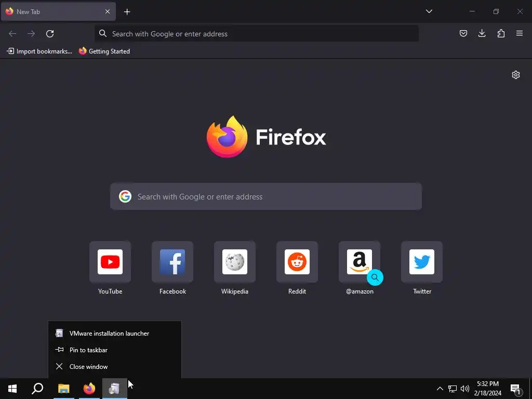Click magnifier icon in address bar

coord(102,33)
